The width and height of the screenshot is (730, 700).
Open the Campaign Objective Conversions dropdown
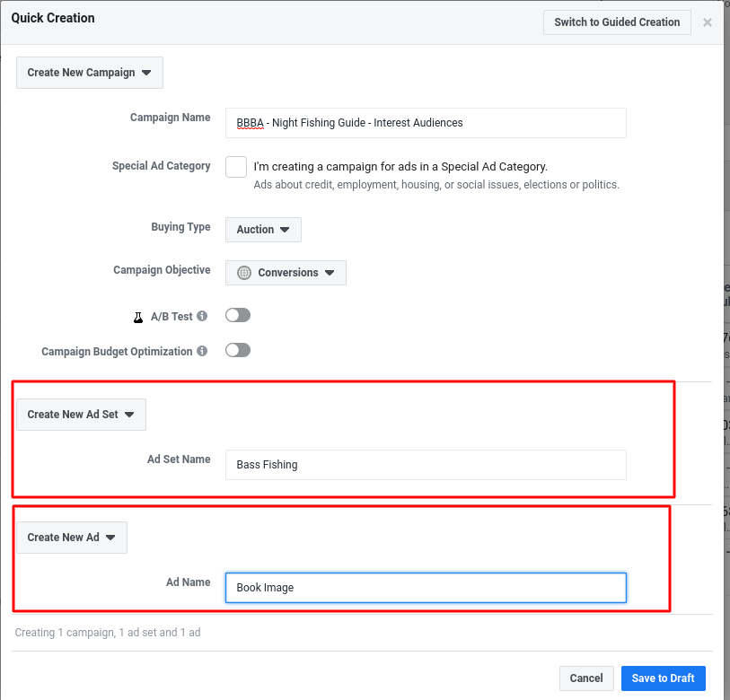click(x=286, y=273)
